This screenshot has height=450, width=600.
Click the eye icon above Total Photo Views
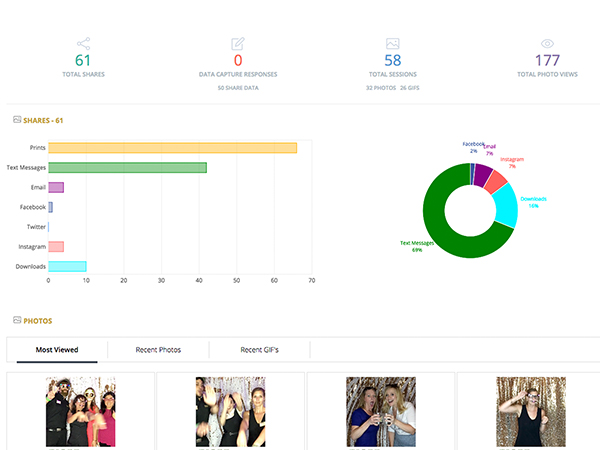pos(547,44)
